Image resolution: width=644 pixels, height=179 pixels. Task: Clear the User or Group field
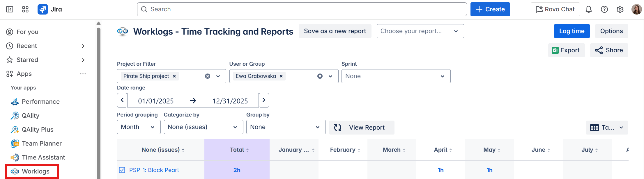(320, 76)
